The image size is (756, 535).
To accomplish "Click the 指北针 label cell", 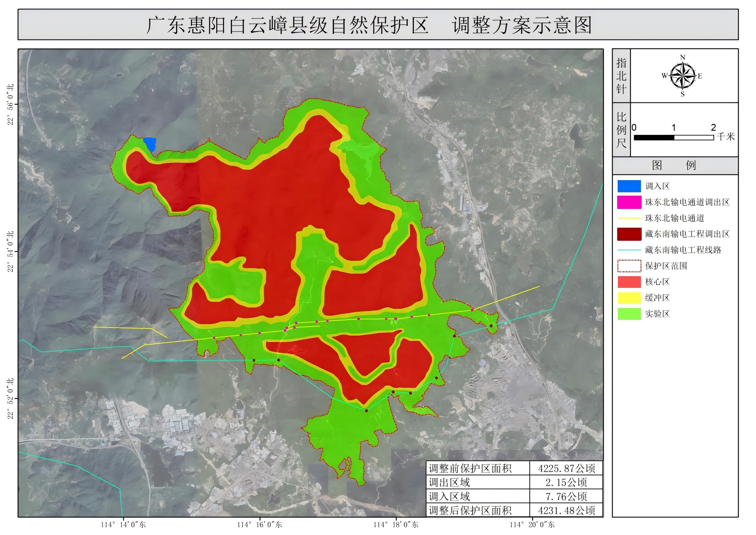I will tap(621, 76).
